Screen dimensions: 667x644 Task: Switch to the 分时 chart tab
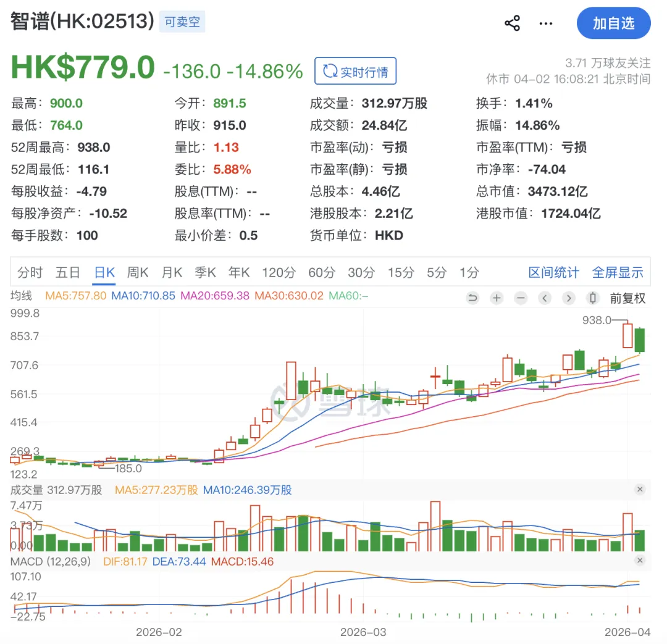(30, 272)
